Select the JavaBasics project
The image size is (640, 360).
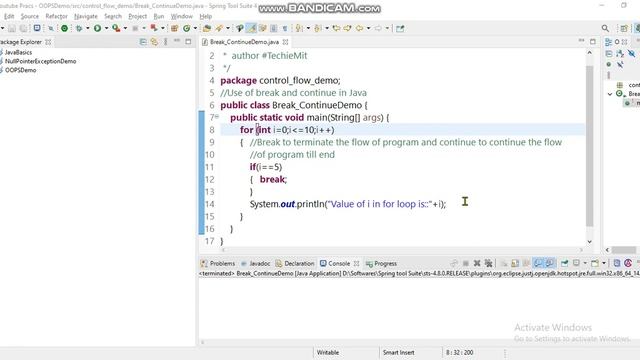18,52
